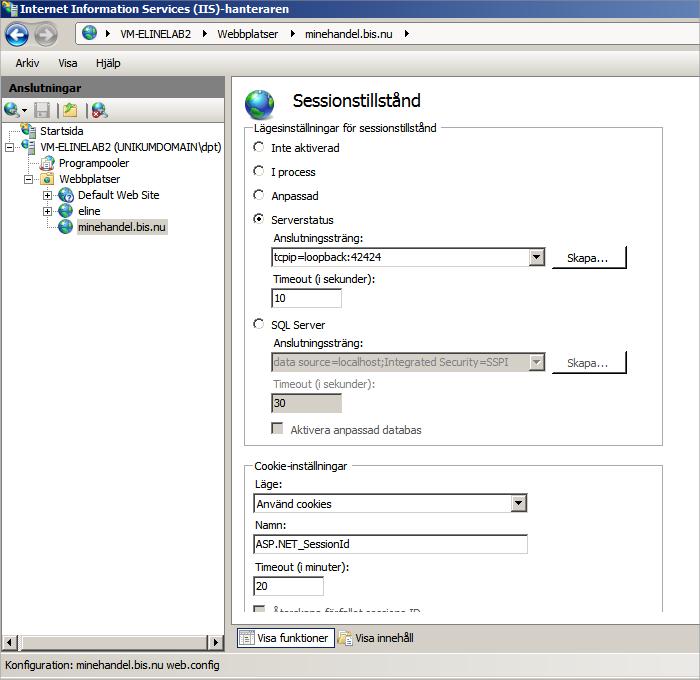Select eline site in the tree
Image resolution: width=700 pixels, height=680 pixels.
pyautogui.click(x=89, y=211)
